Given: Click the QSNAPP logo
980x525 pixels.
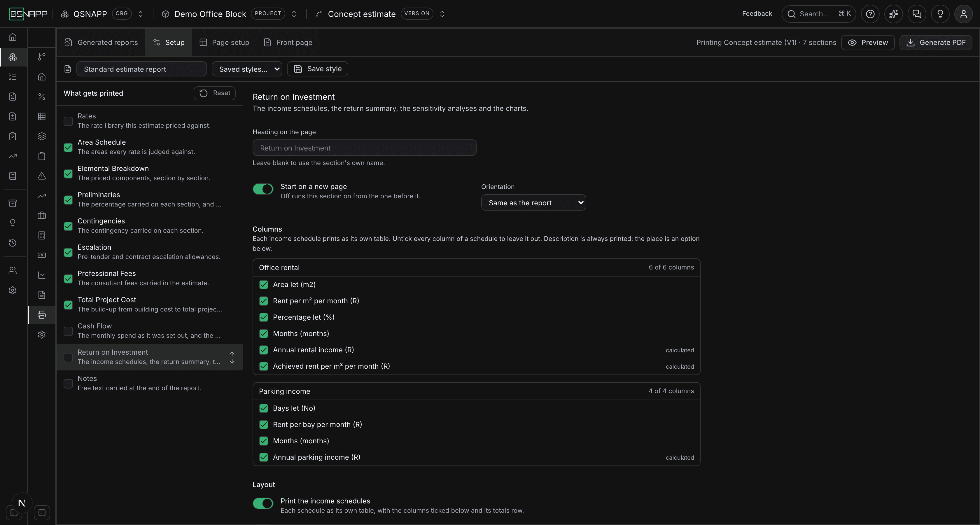Looking at the screenshot, I should click(x=29, y=14).
